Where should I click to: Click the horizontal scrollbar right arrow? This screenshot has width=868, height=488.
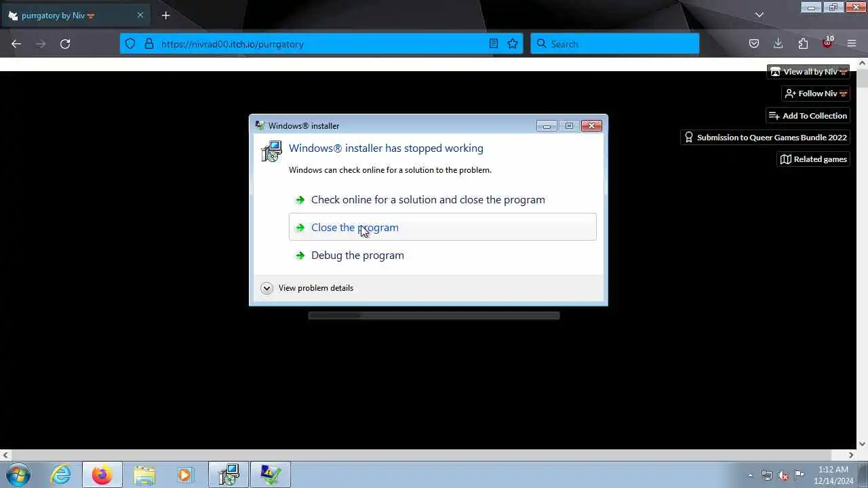(x=852, y=455)
